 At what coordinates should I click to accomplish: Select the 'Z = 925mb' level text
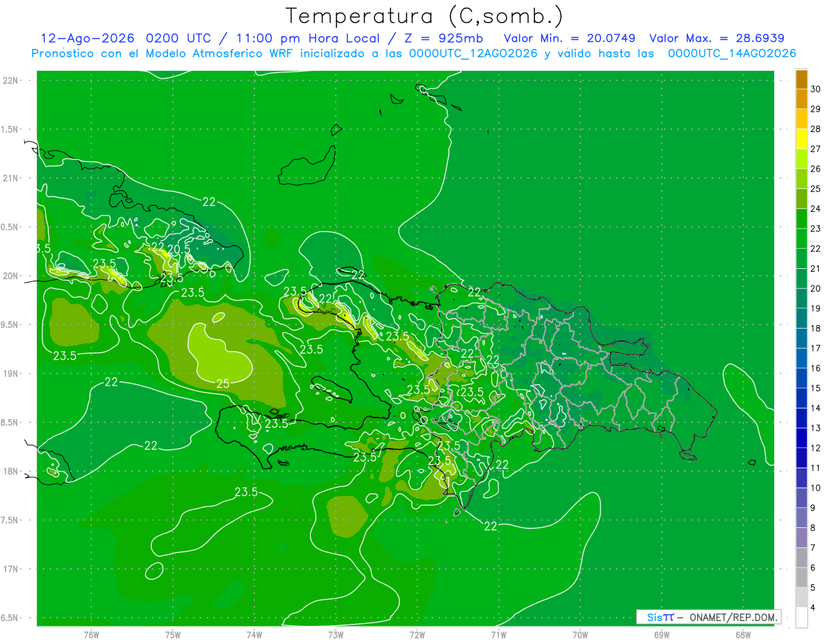click(443, 38)
